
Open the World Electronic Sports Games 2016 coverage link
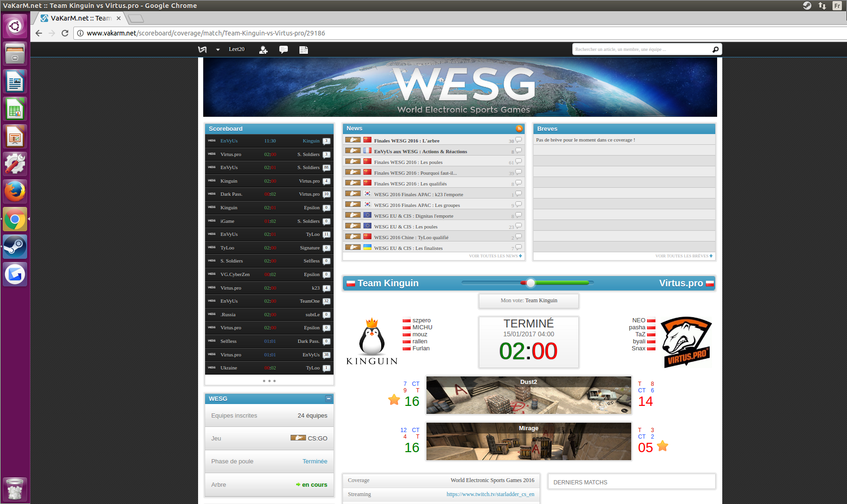[492, 480]
